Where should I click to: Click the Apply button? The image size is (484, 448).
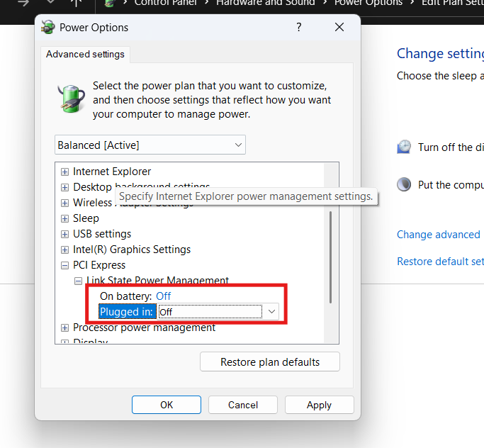[319, 405]
